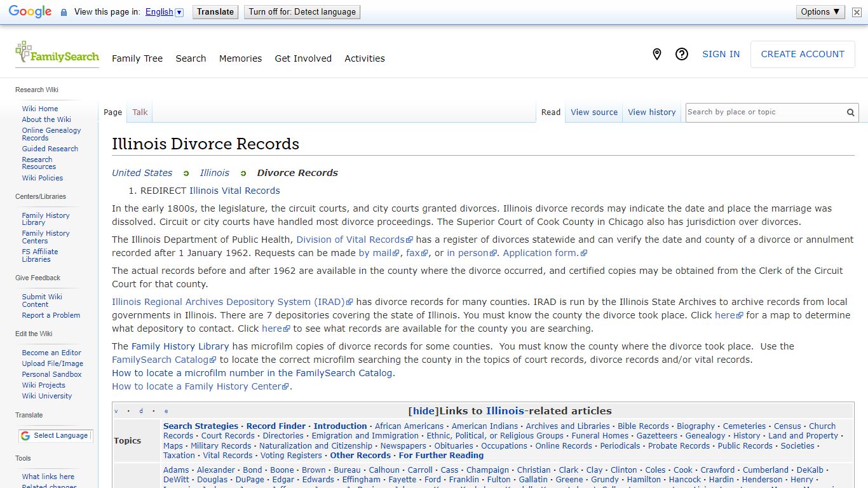Click the CREATE ACCOUNT button
The width and height of the screenshot is (868, 488).
point(803,55)
